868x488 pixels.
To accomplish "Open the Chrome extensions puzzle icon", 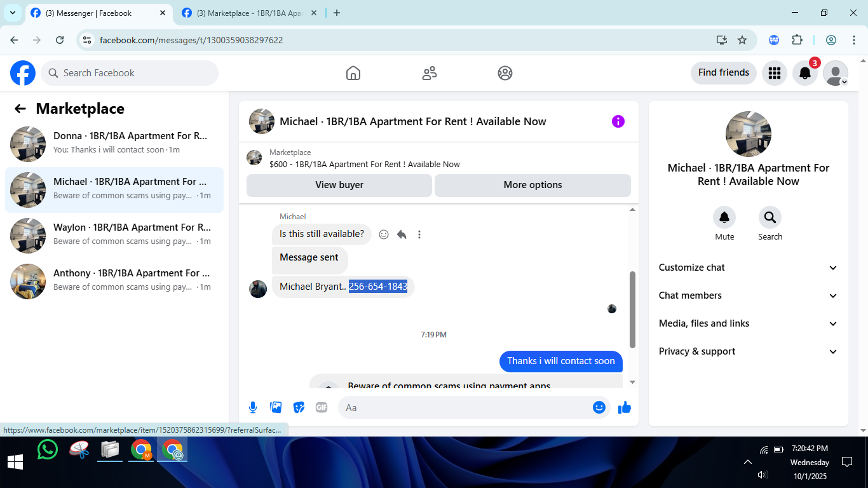I will 797,40.
